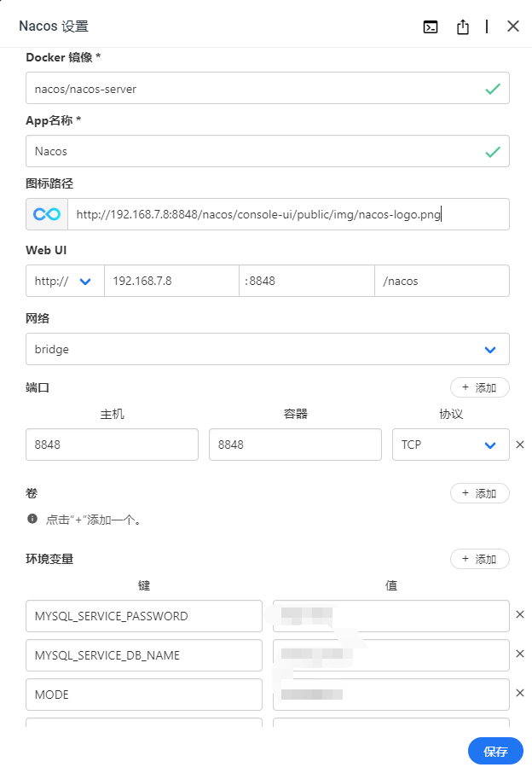
Task: Edit the MYSQL_SERVICE_PASSWORD value field
Action: click(x=391, y=616)
